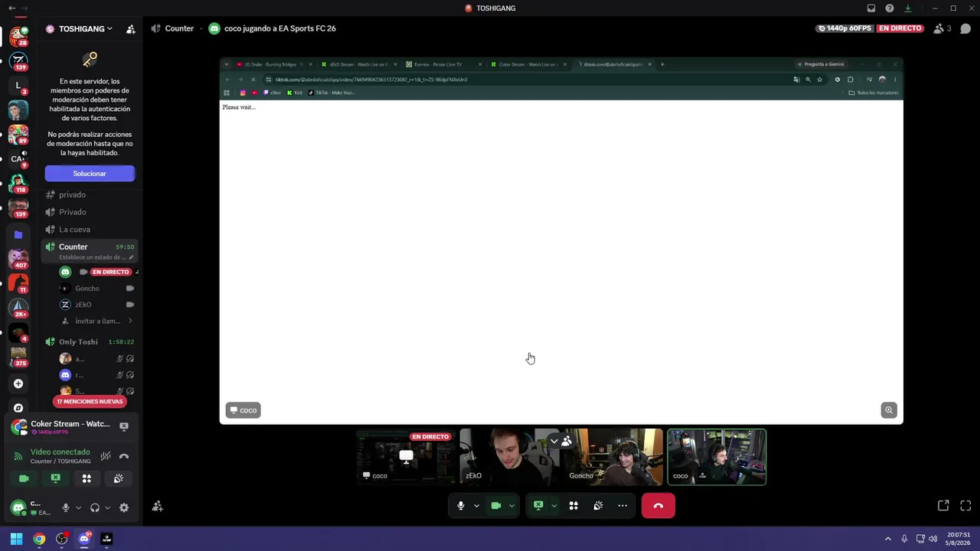
Task: Select coco's highlighted camera tile
Action: point(717,457)
